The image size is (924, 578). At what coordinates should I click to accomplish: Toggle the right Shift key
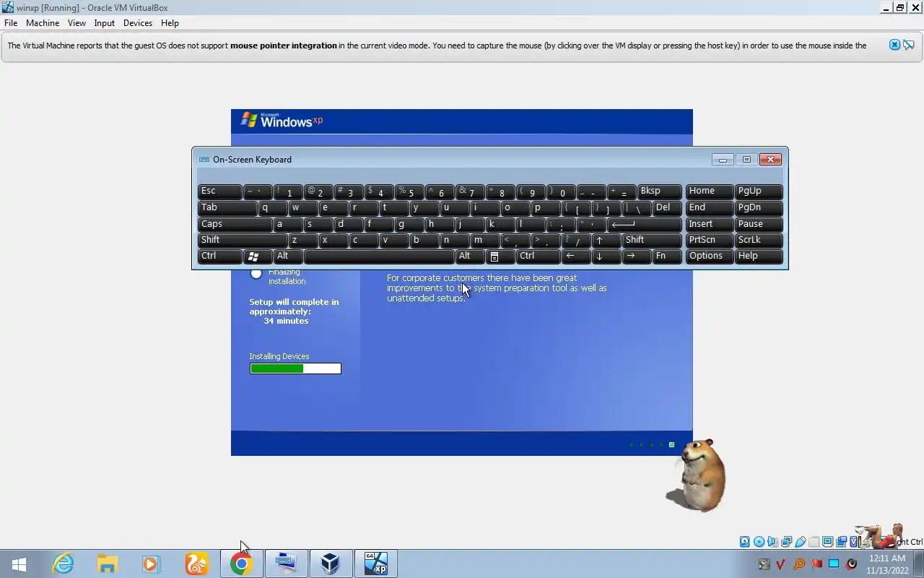click(652, 240)
